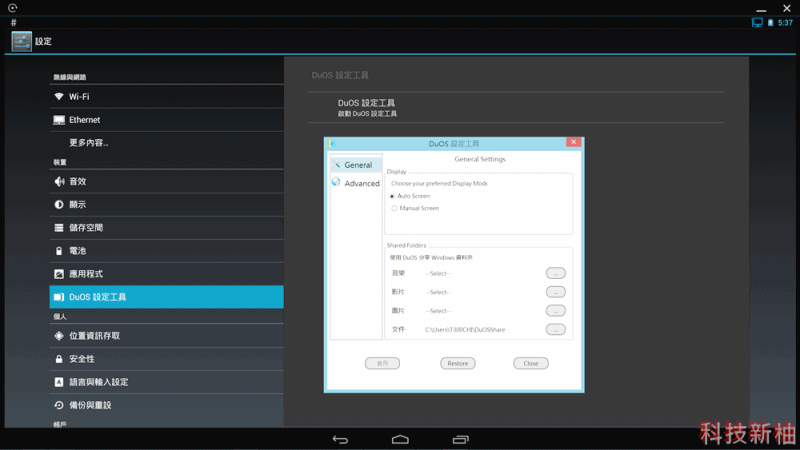The height and width of the screenshot is (450, 800).
Task: Browse folder for 文件 share
Action: (x=556, y=330)
